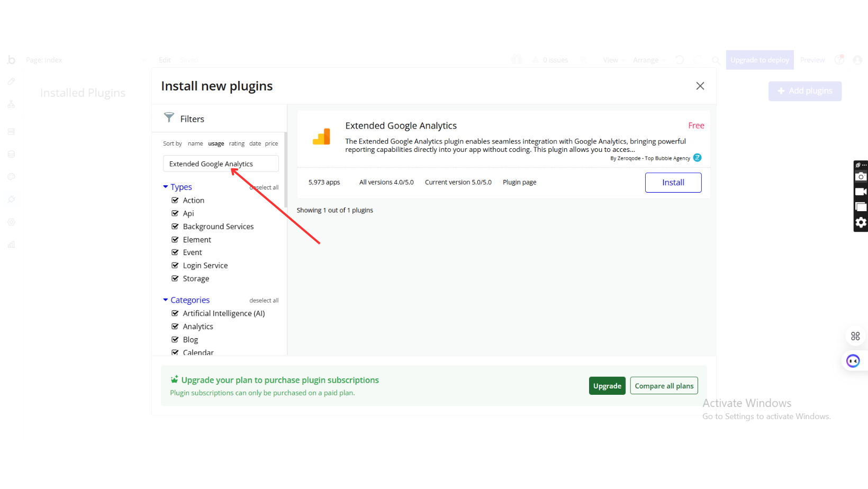Uncheck the Artificial Intelligence (AI) category

(x=175, y=313)
